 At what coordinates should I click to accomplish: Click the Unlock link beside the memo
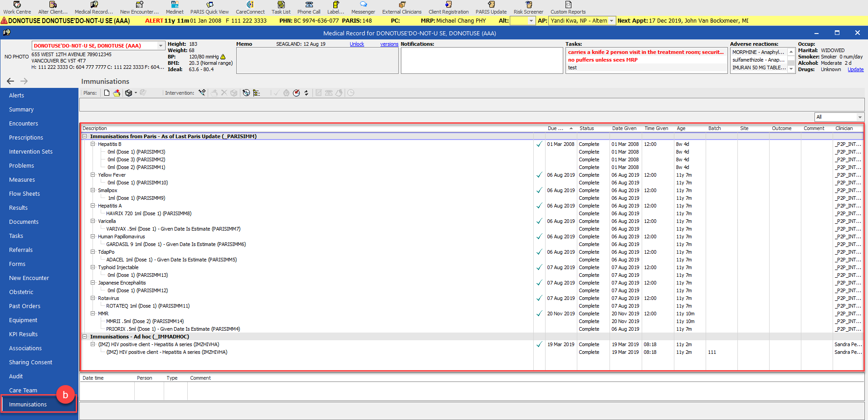pos(357,44)
